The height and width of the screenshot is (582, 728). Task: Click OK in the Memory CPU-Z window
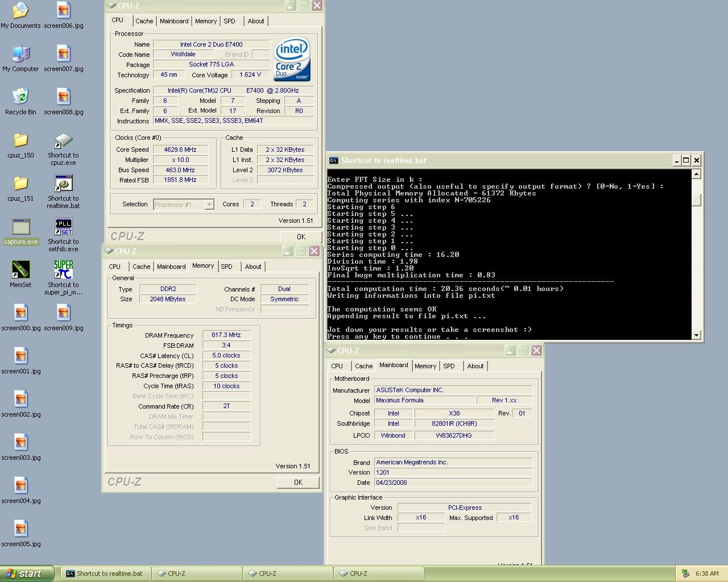(x=298, y=482)
